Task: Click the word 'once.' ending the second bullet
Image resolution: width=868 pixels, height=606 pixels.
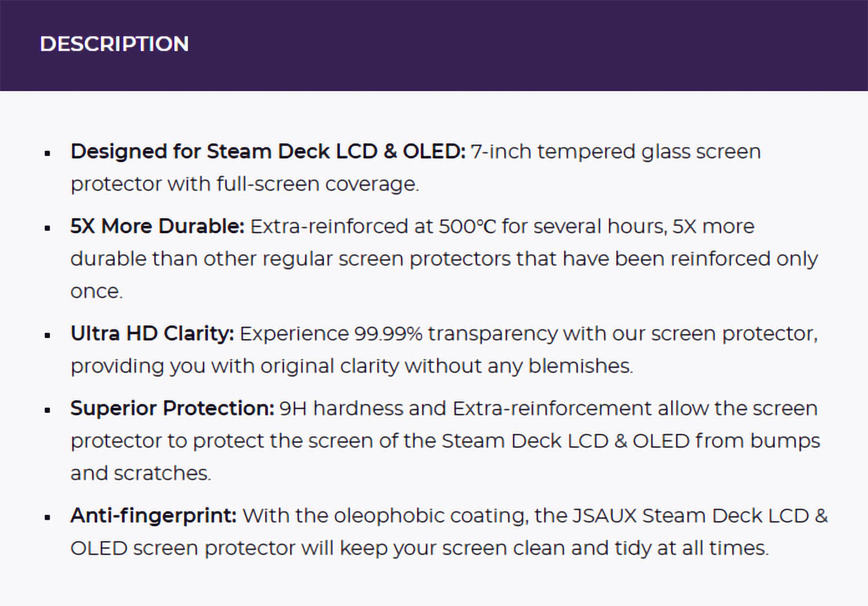Action: coord(96,291)
